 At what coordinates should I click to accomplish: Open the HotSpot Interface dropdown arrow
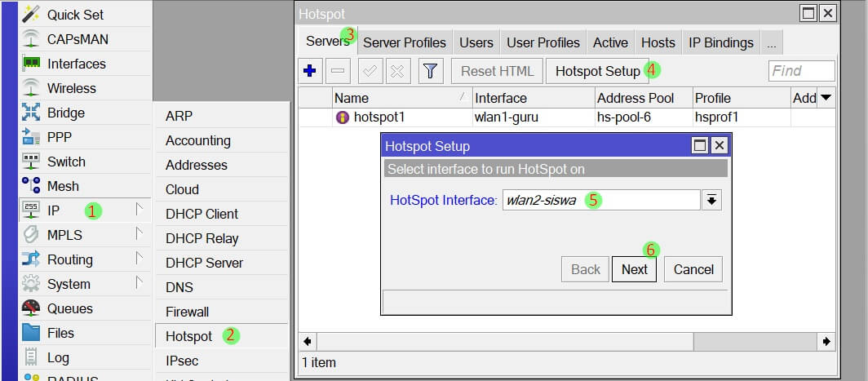(x=712, y=200)
